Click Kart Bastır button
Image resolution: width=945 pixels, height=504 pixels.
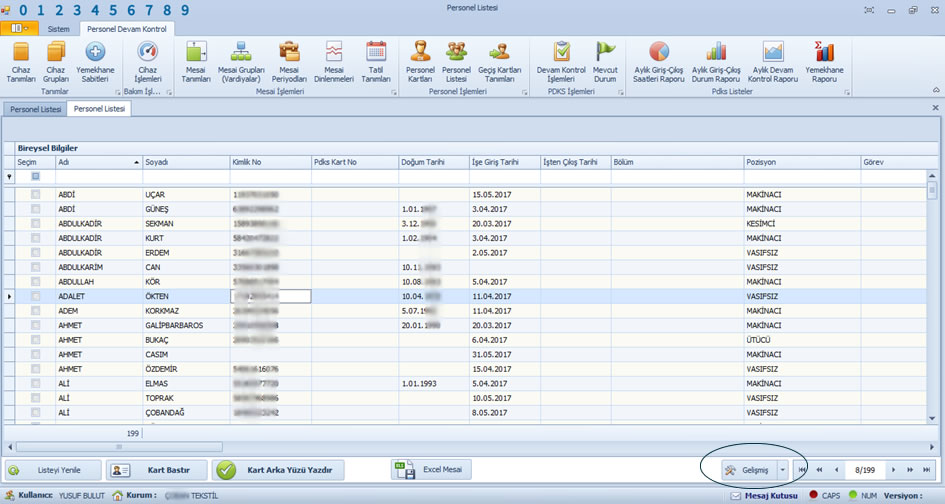[x=157, y=470]
